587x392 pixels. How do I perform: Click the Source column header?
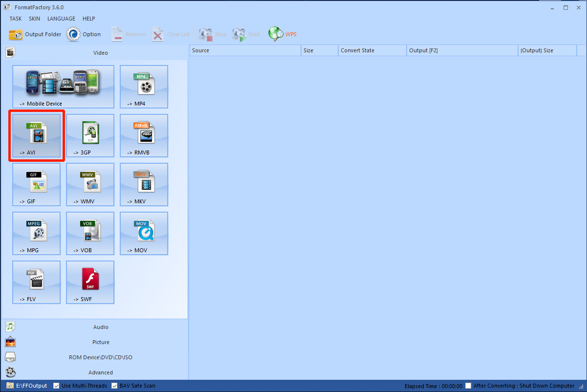[x=245, y=50]
